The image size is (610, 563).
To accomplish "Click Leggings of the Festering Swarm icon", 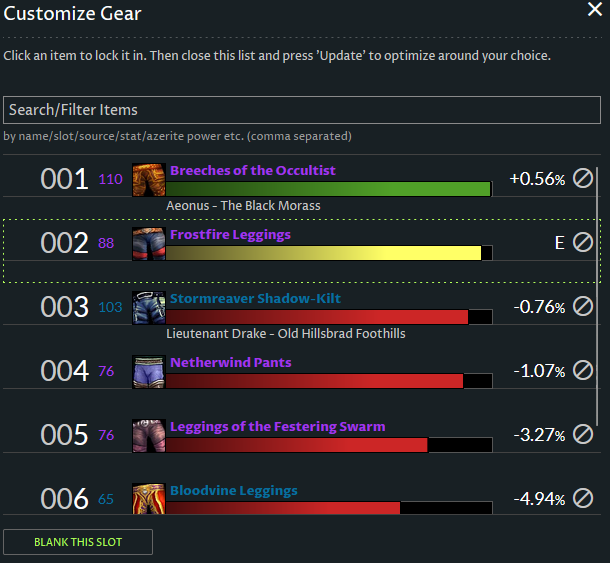I will tap(148, 435).
